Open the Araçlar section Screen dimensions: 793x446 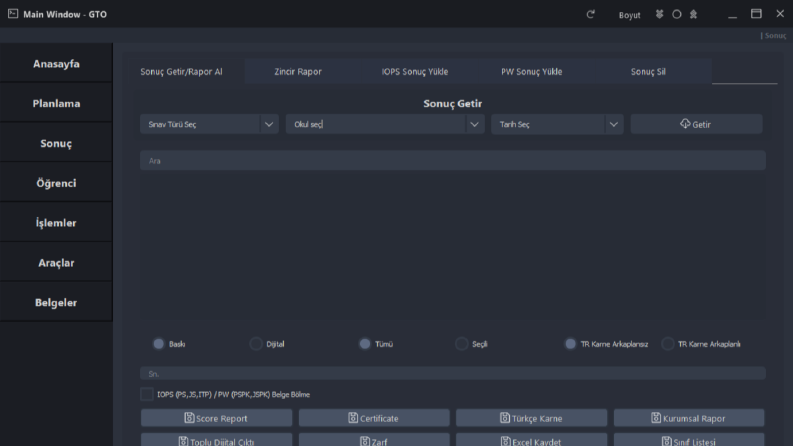click(x=56, y=262)
